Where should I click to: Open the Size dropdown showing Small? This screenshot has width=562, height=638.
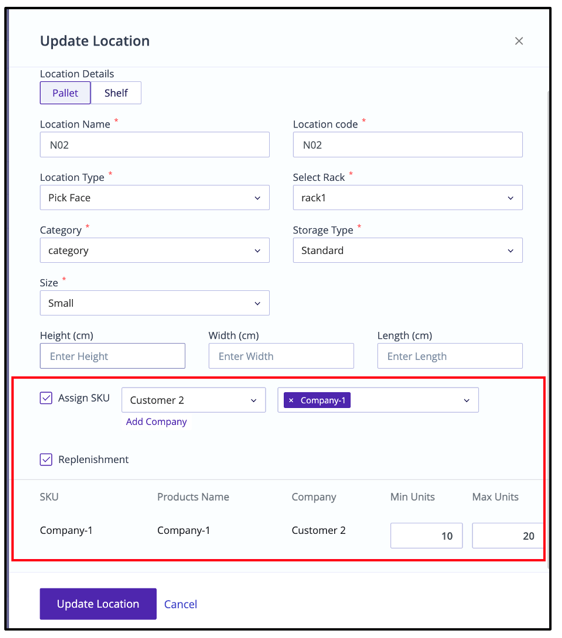click(x=155, y=303)
